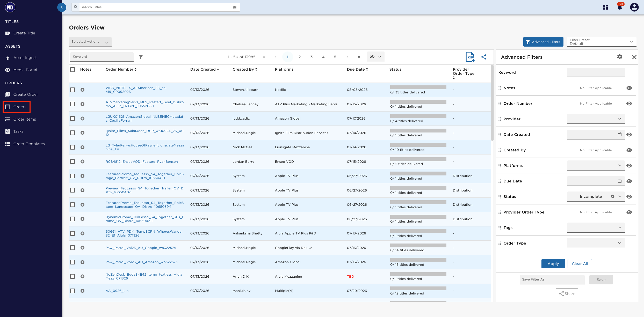Image resolution: width=644 pixels, height=317 pixels.
Task: Go to next page of orders
Action: 347,57
